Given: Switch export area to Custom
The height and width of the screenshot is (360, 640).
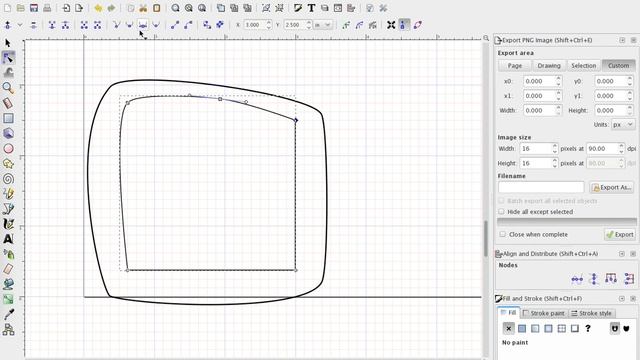Looking at the screenshot, I should pyautogui.click(x=618, y=65).
